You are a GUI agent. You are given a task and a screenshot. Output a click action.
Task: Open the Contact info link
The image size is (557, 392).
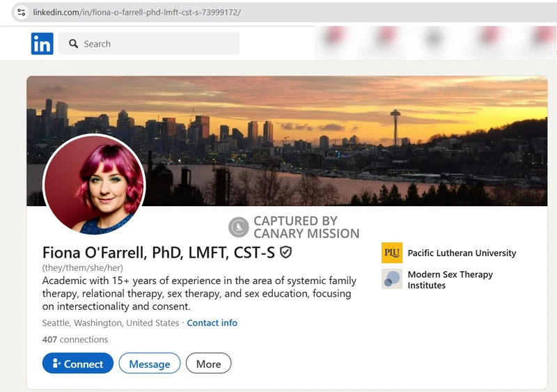(x=212, y=323)
